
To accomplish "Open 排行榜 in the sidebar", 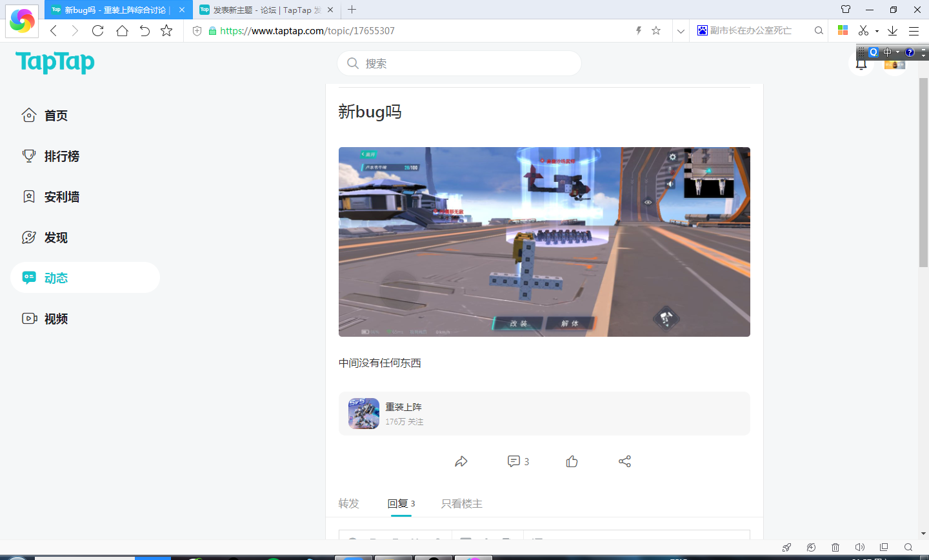I will 85,156.
